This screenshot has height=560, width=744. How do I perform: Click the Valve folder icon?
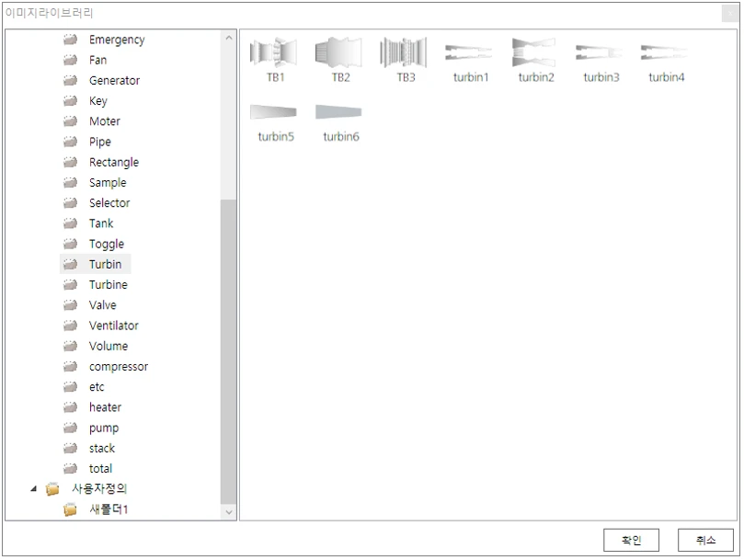coord(70,304)
